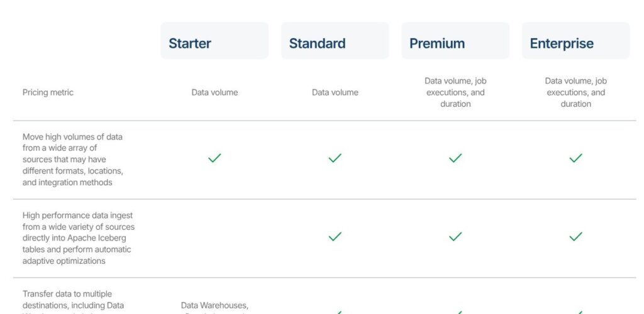Click the 'High performance data ingest' description
This screenshot has width=644, height=314.
79,238
